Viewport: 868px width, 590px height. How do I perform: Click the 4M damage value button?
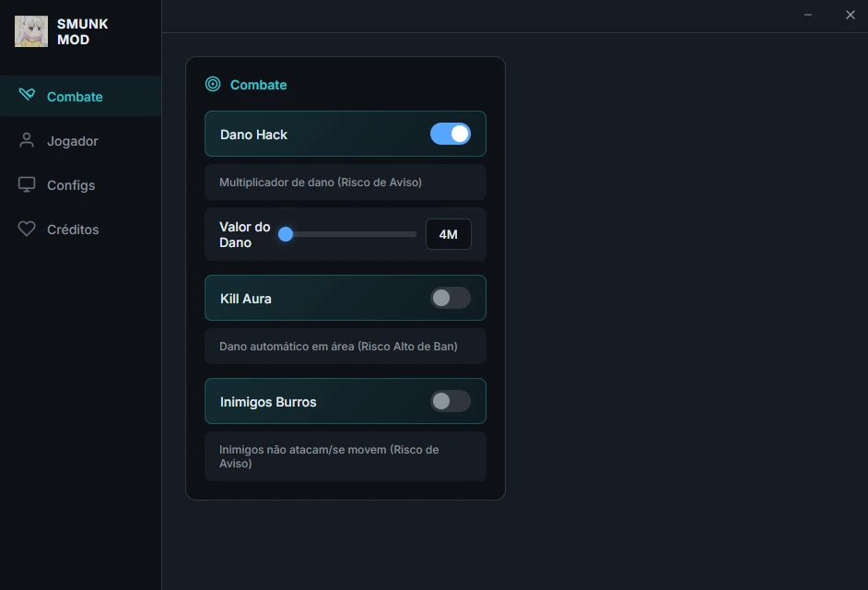tap(449, 234)
